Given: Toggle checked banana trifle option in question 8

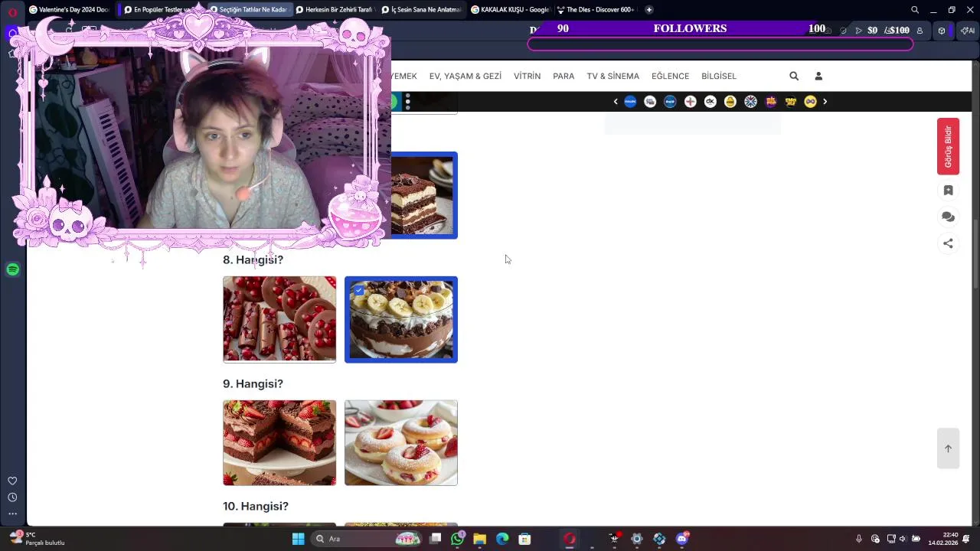Looking at the screenshot, I should point(401,319).
